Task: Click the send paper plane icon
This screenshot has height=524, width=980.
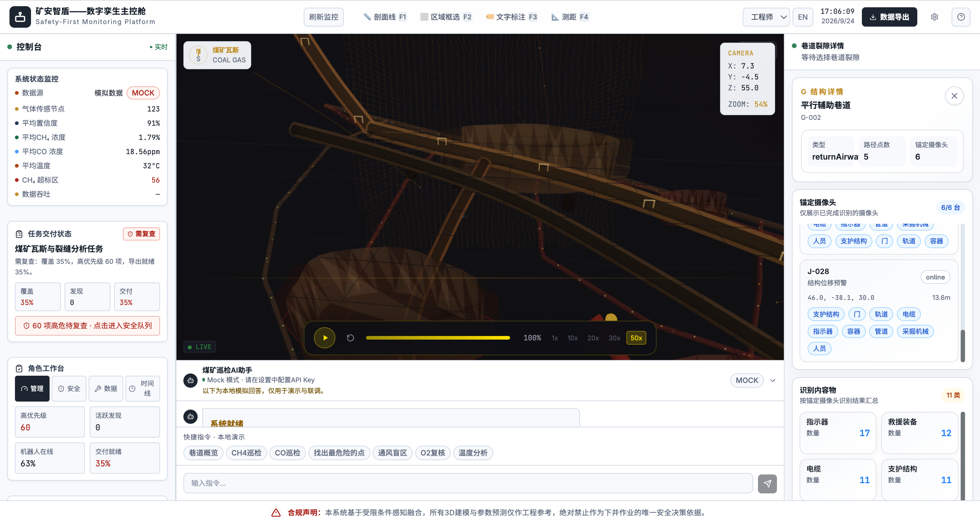Action: 767,484
